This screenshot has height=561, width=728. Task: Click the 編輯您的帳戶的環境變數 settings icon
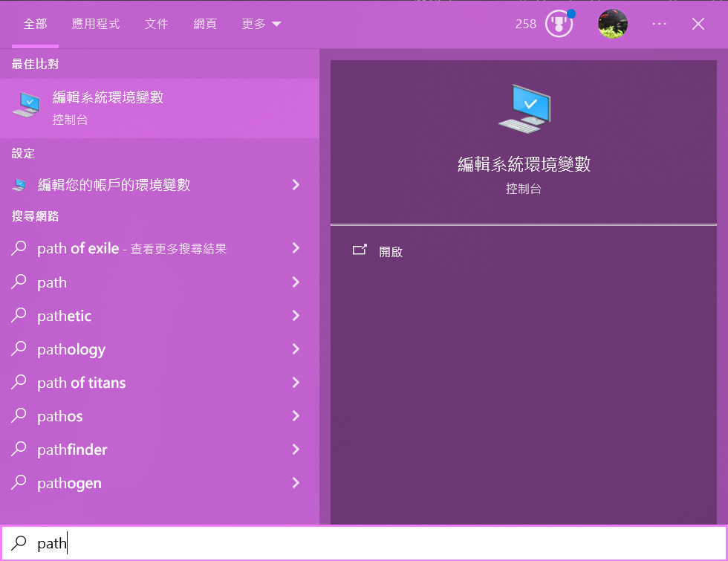(x=19, y=184)
